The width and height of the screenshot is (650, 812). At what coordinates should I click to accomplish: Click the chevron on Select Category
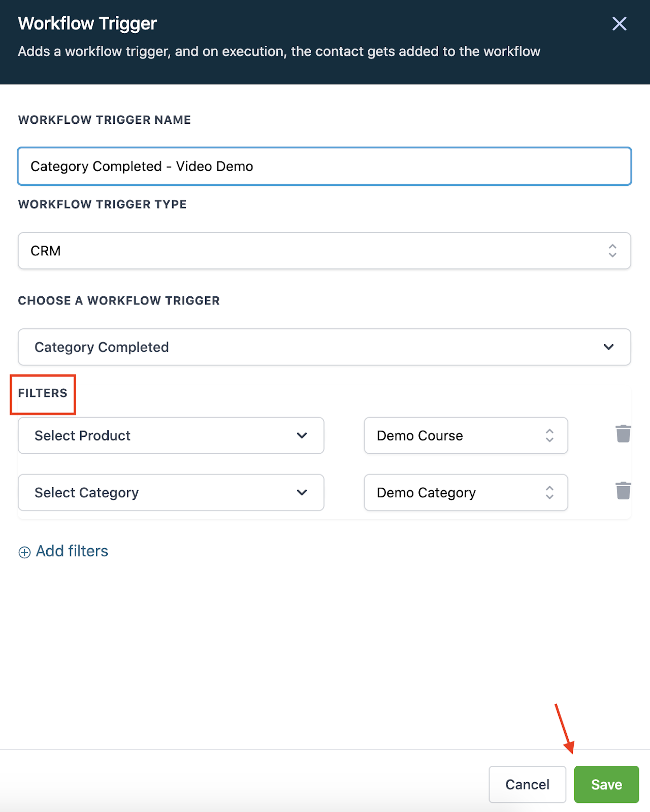[302, 492]
